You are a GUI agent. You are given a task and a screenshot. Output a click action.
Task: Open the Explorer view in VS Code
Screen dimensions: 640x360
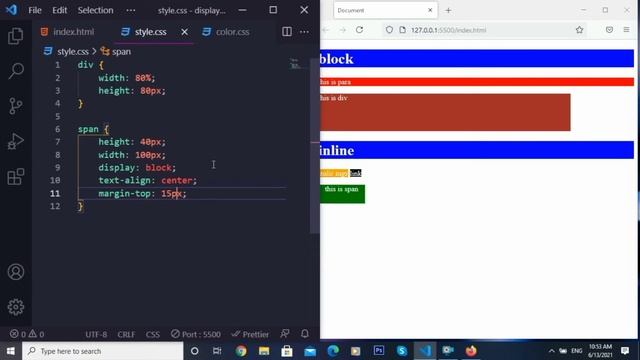pyautogui.click(x=16, y=36)
